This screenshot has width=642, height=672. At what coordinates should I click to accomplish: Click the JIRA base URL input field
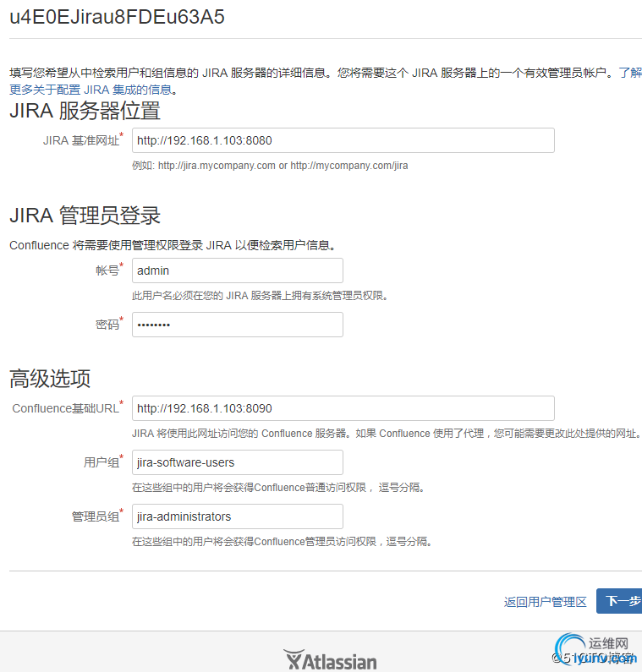(x=343, y=140)
